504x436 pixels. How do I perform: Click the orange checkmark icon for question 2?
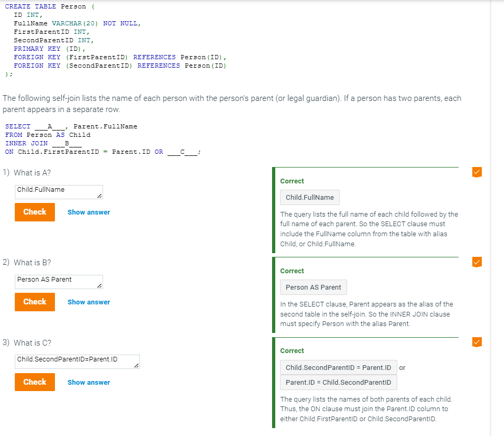477,262
